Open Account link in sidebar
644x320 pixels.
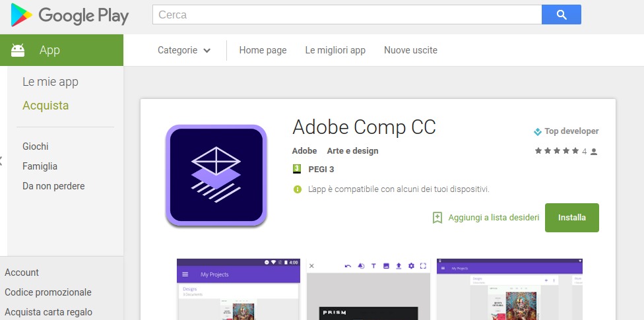coord(22,272)
